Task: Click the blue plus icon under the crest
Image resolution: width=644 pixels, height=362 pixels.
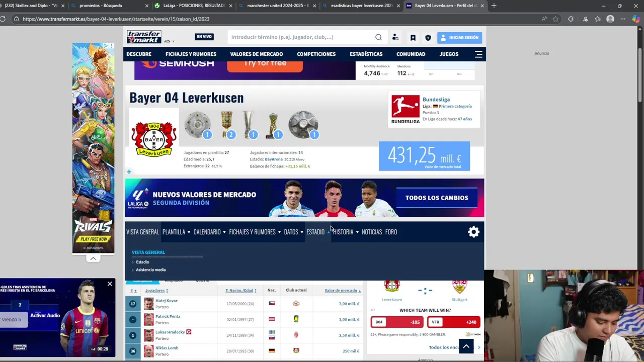Action: [x=129, y=172]
